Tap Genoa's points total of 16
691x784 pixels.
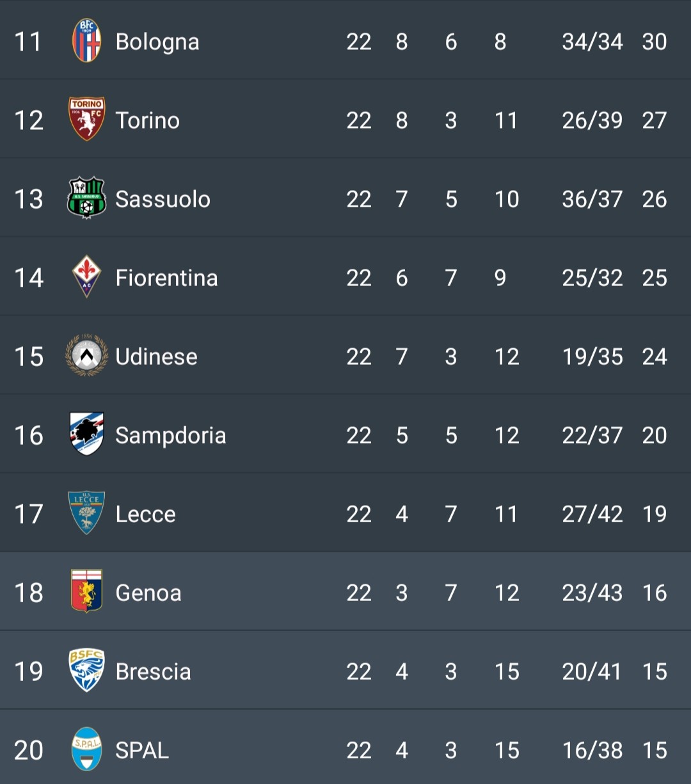[654, 593]
